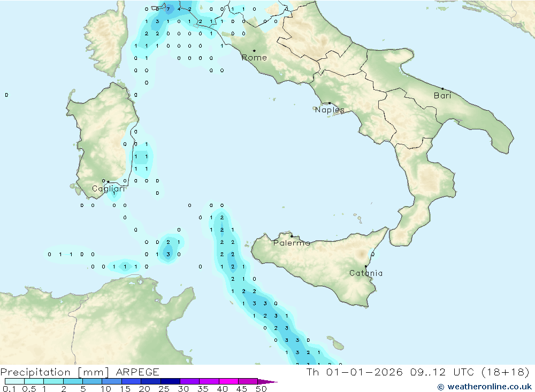Select the 'Precipitation [mm]' title text
This screenshot has width=535, height=392.
pos(55,372)
